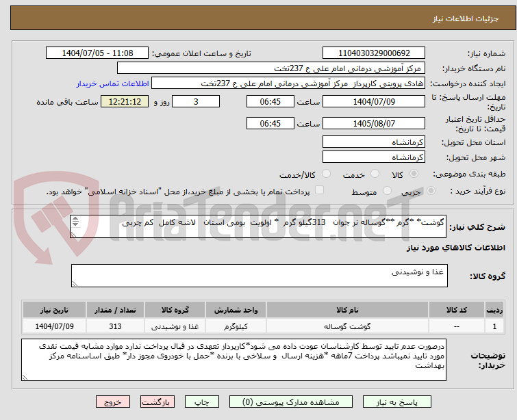Screen dimensions: 517x420
Task: Click the response deadline date 1404/07/09 field
Action: [x=374, y=101]
